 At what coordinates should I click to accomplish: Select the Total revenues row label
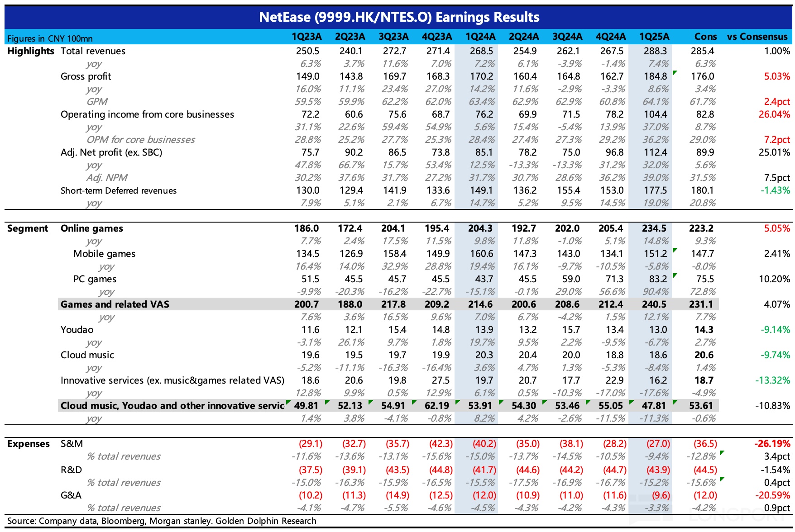click(x=93, y=51)
